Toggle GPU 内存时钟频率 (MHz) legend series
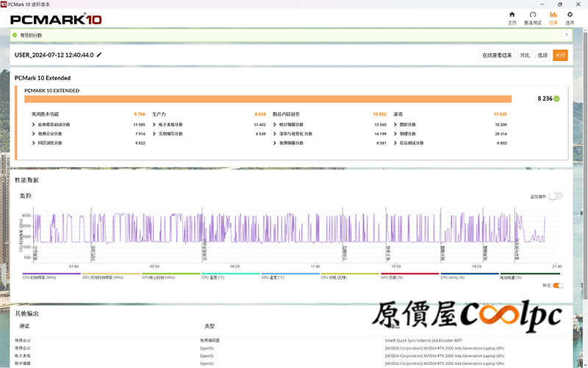This screenshot has width=588, height=368. coord(111,276)
